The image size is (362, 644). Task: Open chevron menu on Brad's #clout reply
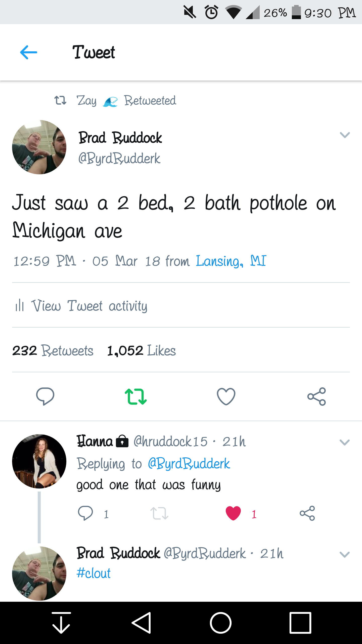coord(345,554)
